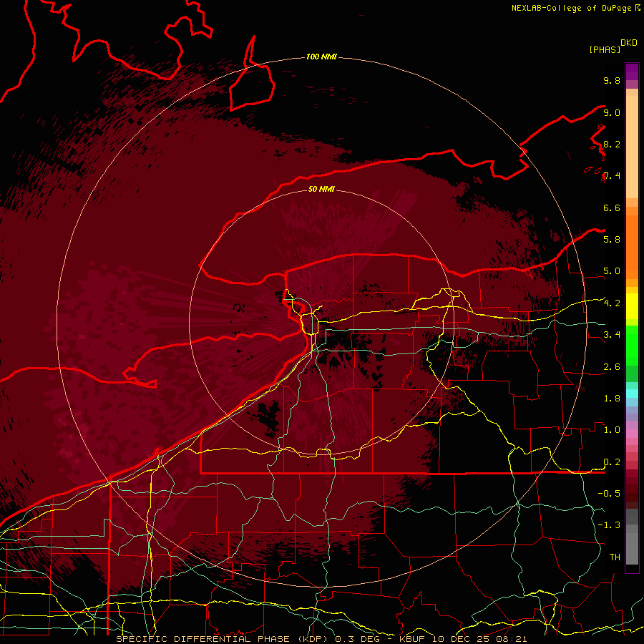Viewport: 644px width, 644px height.
Task: Click the pink segment of color bar
Action: [632, 434]
